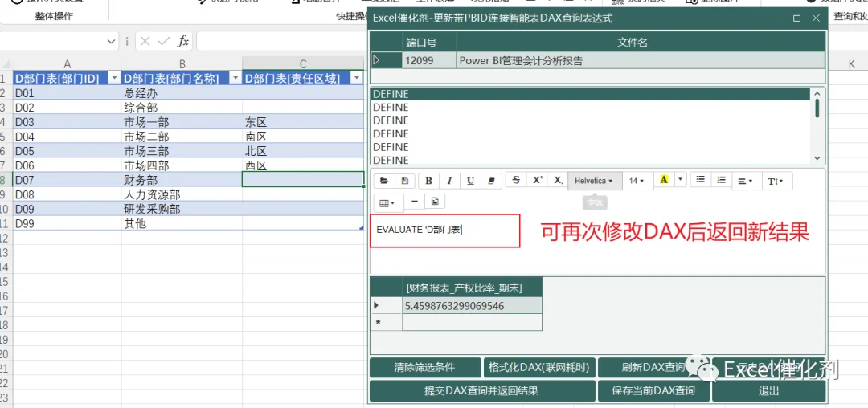Click result value 5.4598763299069546
868x408 pixels.
click(472, 306)
